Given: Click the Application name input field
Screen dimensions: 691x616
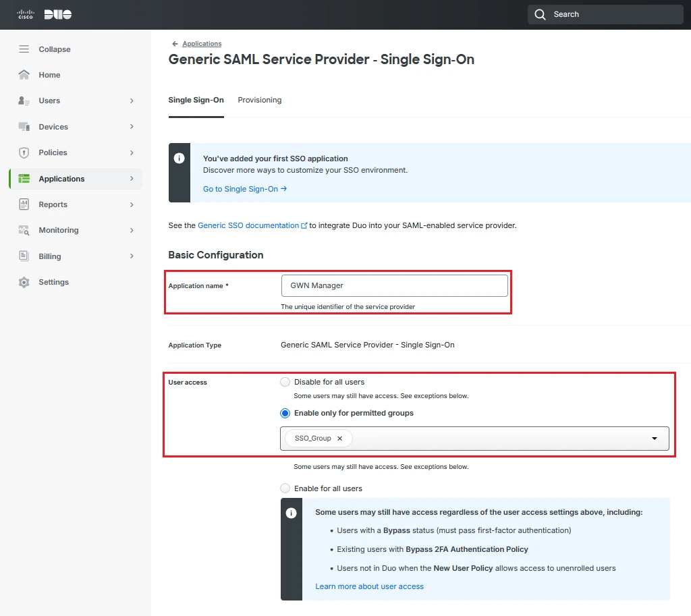Looking at the screenshot, I should tap(394, 285).
